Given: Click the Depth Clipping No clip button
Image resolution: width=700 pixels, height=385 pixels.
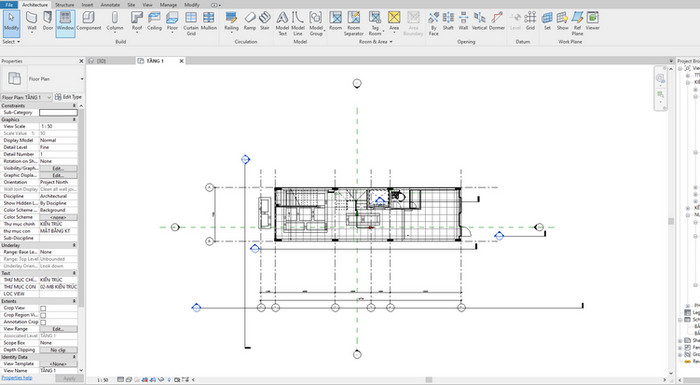Looking at the screenshot, I should click(58, 350).
